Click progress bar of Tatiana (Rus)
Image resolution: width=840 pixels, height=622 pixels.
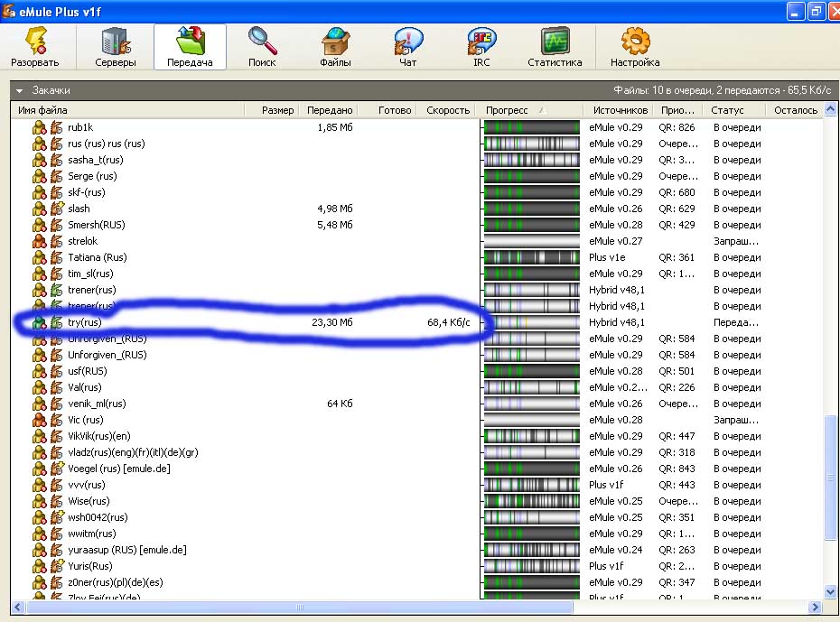click(531, 257)
